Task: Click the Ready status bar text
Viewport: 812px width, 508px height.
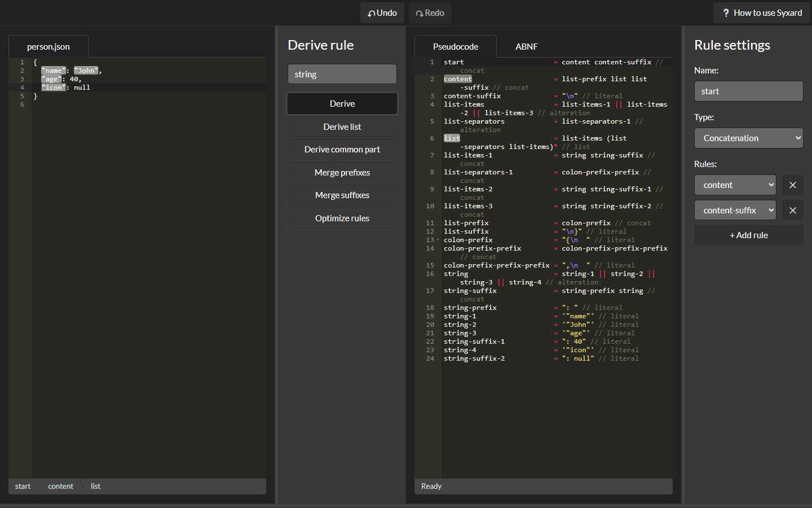Action: (431, 486)
